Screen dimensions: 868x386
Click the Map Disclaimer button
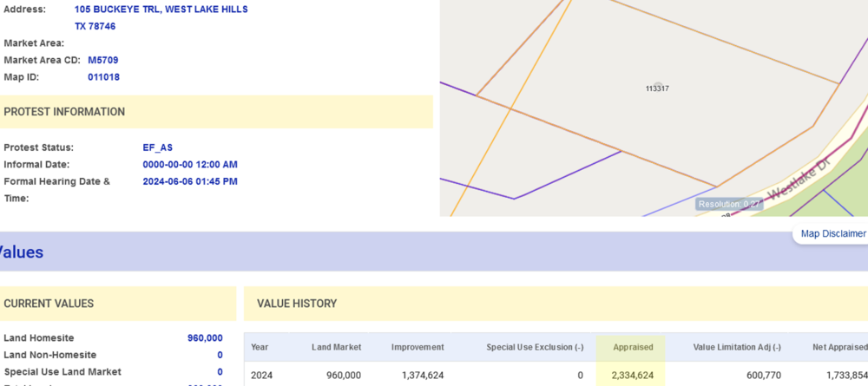click(832, 233)
